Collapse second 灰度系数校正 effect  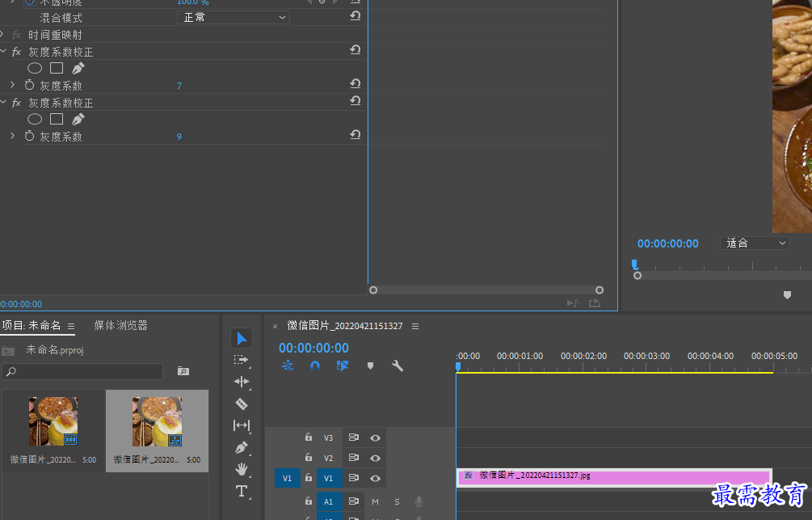[x=2, y=102]
